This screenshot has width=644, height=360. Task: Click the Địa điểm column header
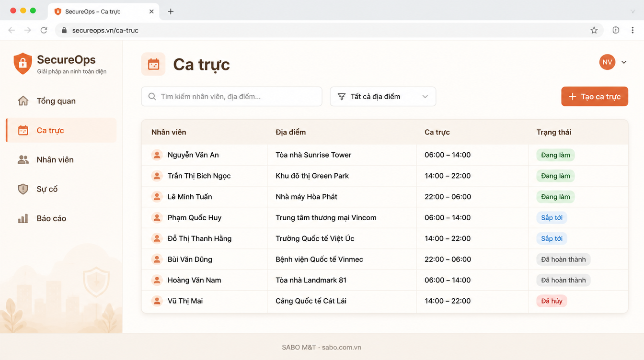(290, 132)
